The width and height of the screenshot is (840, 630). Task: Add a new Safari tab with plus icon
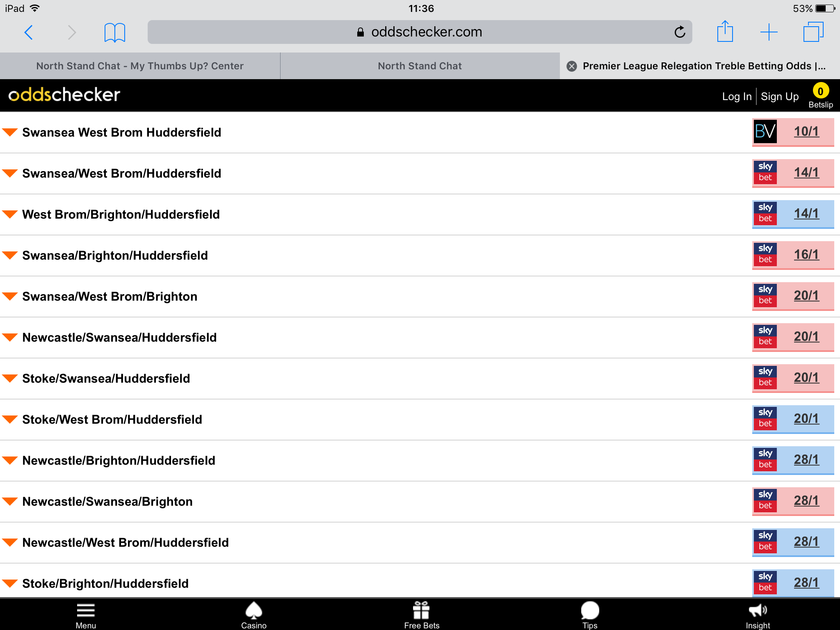pos(769,32)
